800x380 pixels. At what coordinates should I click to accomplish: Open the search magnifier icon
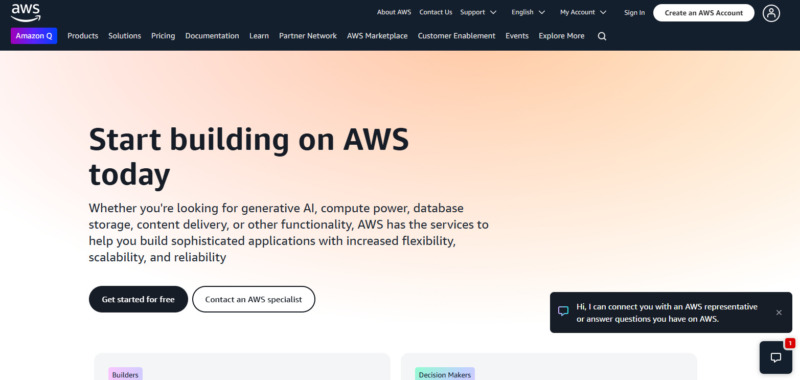[602, 36]
